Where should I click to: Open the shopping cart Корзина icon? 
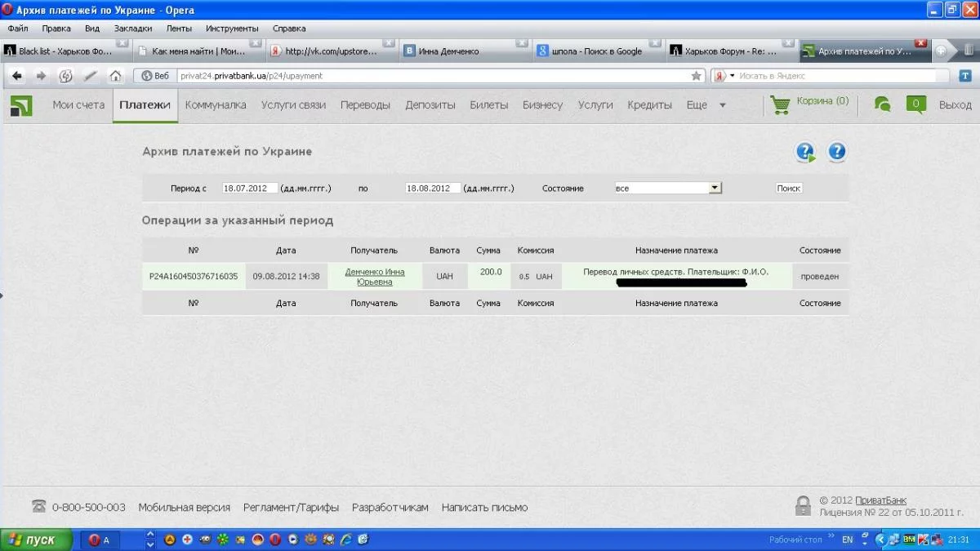(x=781, y=105)
